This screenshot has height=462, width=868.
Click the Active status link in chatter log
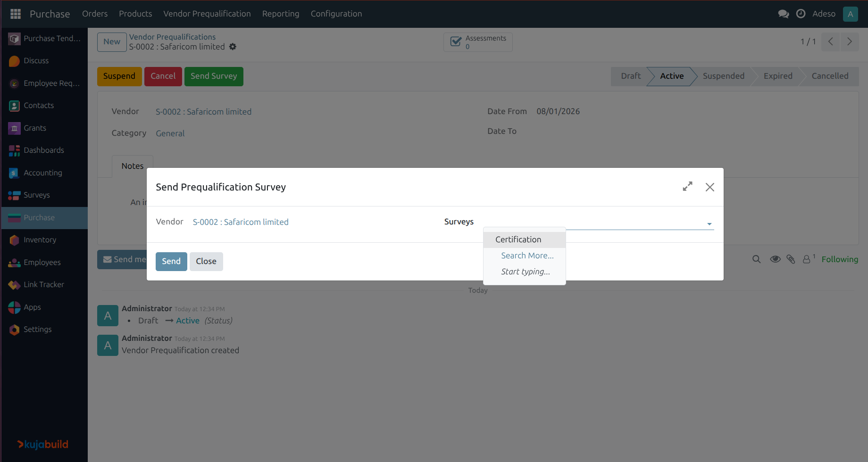point(188,321)
